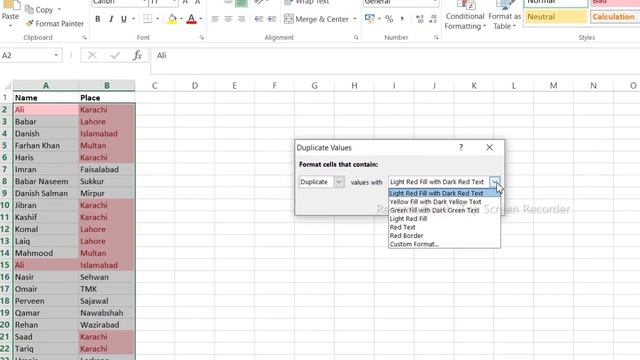Confirm formula bar entry checkmark
This screenshot has height=360, width=640.
coord(115,56)
